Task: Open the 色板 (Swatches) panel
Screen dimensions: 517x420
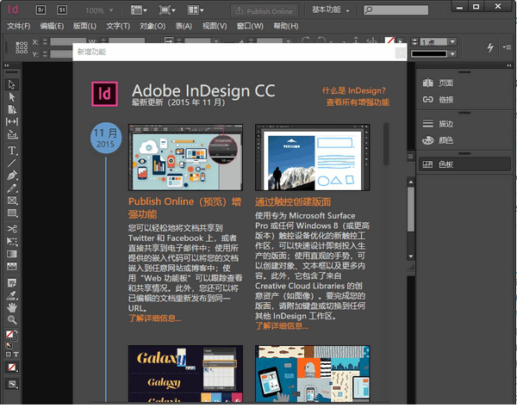Action: [465, 164]
